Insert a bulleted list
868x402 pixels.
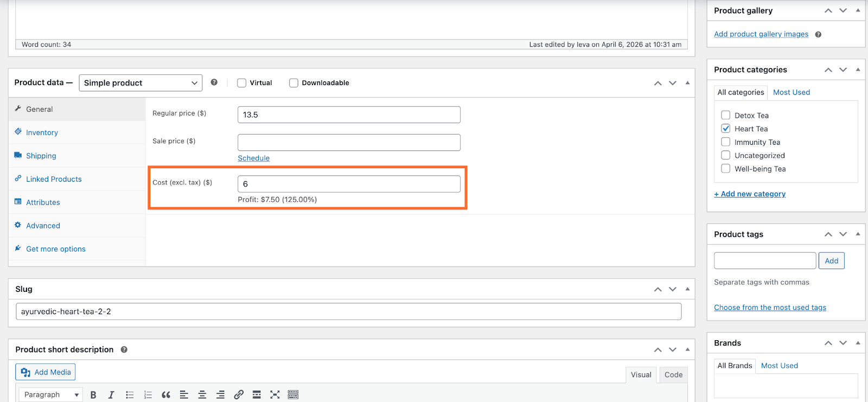[130, 394]
